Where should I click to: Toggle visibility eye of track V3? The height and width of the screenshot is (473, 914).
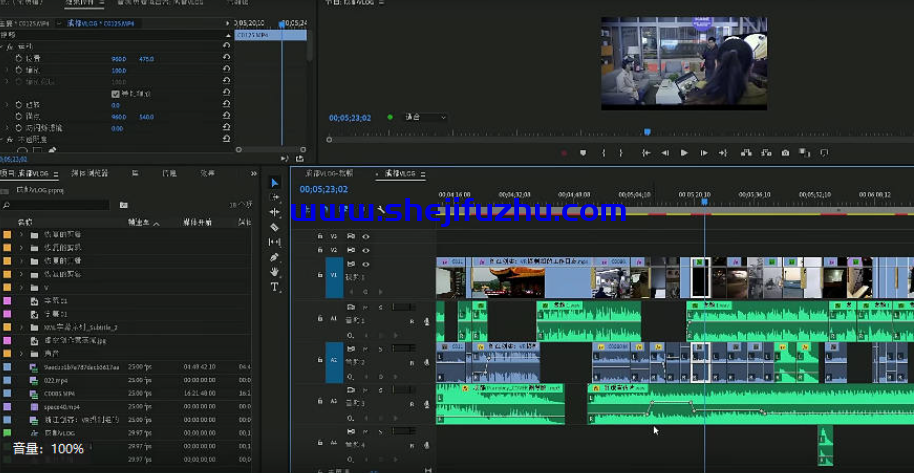pos(366,236)
